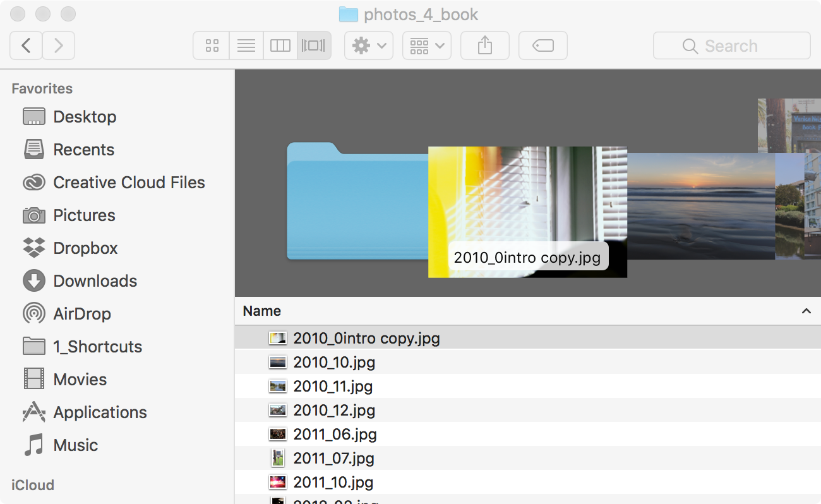Open Creative Cloud Files in sidebar
The image size is (821, 504).
tap(129, 183)
